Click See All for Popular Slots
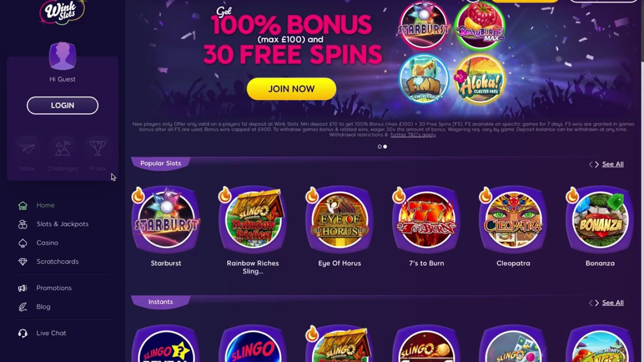This screenshot has height=362, width=644. click(613, 164)
